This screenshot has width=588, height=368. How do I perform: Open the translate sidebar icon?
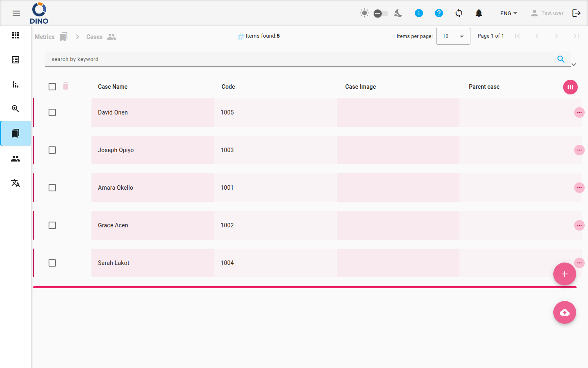pos(16,183)
